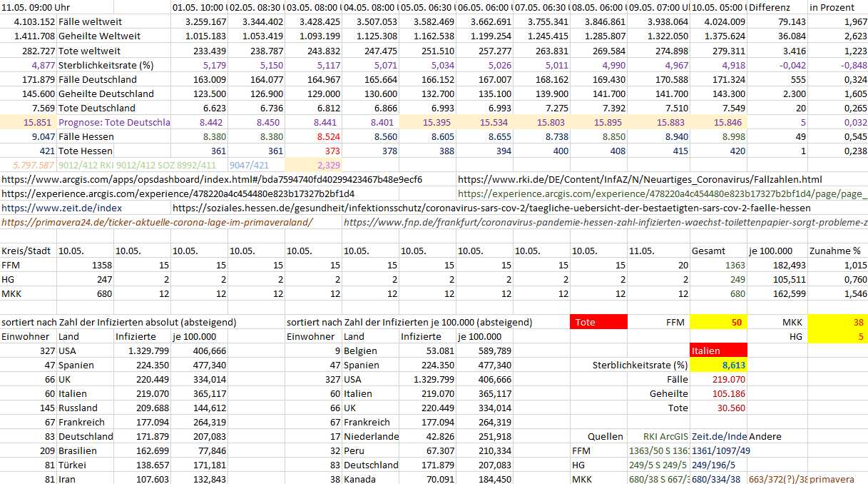
Task: Select the 'sortiert nach Zahl der Infizierten absolut' heading
Action: 118,322
